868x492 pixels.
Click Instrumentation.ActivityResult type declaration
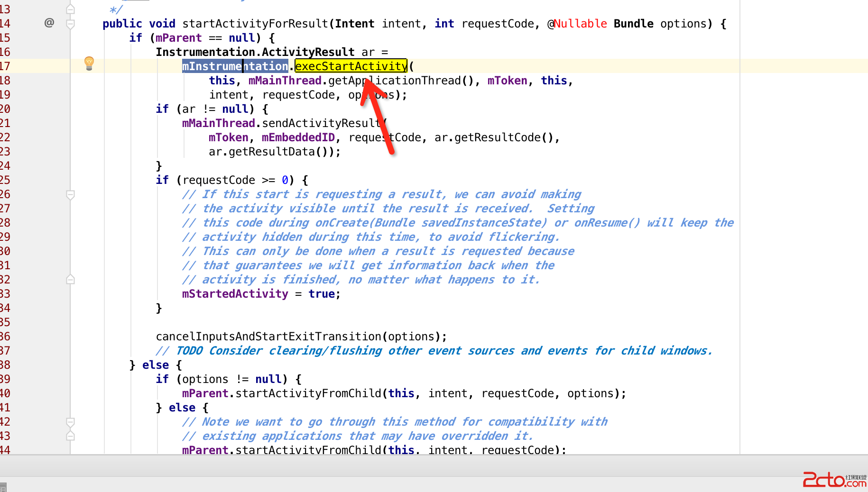255,52
